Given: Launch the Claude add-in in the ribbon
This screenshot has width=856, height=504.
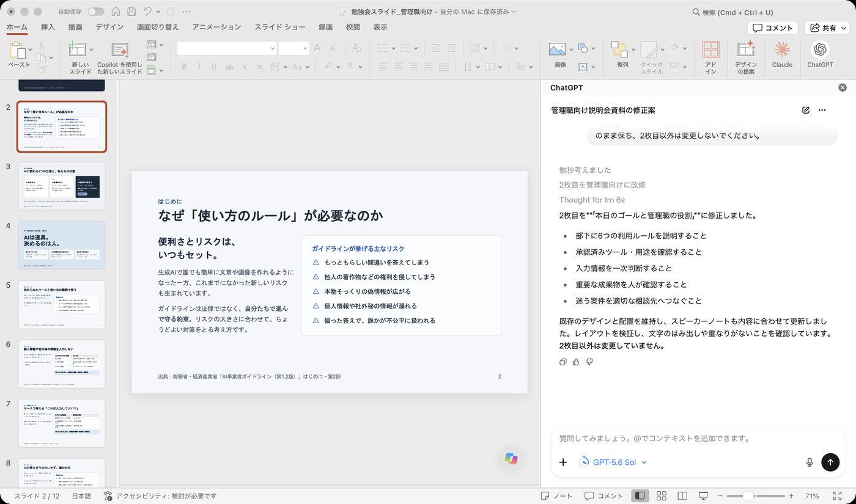Looking at the screenshot, I should pos(782,54).
